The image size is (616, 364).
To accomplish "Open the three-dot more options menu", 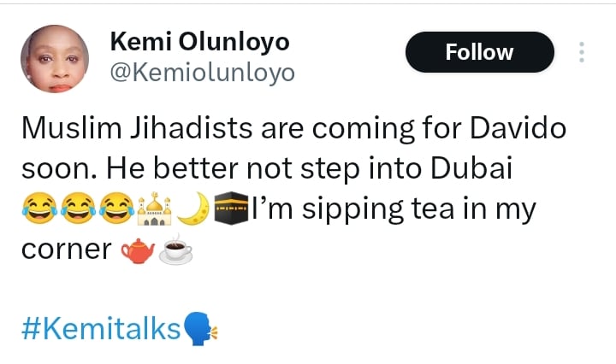I will click(582, 52).
